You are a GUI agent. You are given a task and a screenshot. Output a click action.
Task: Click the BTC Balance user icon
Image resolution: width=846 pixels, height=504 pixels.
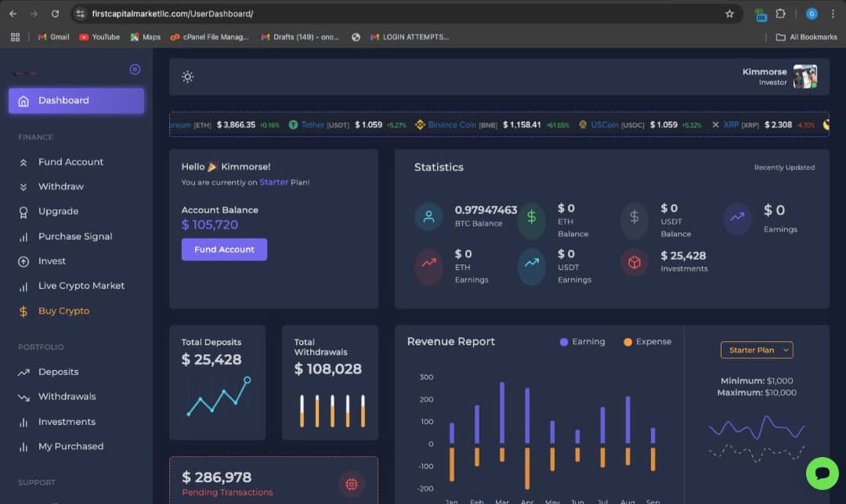pos(428,217)
